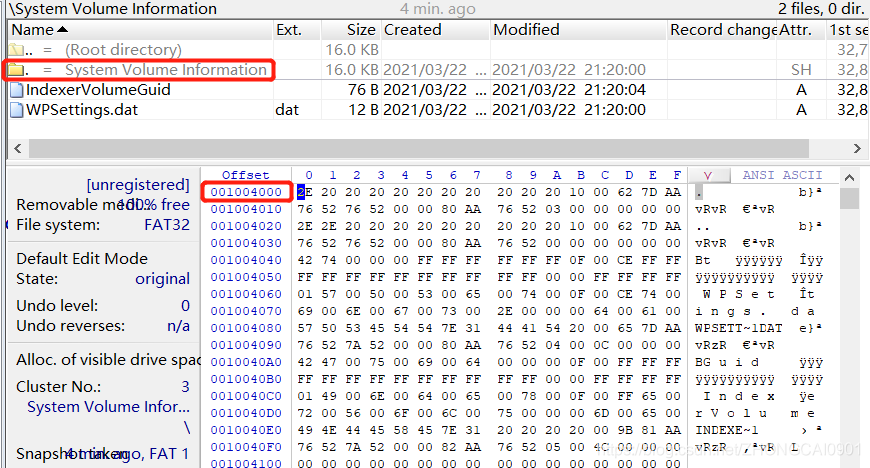This screenshot has width=870, height=468.
Task: Click the highlighted 2E byte at 001004000
Action: pos(305,192)
